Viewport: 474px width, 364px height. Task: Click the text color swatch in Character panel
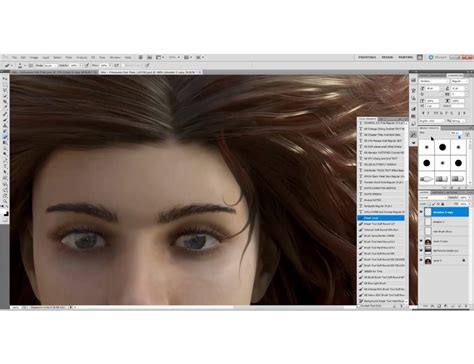[458, 106]
